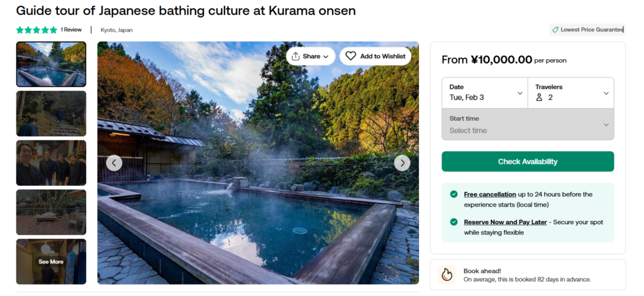This screenshot has height=296, width=644.
Task: Open the Date dropdown showing Tue, Feb 3
Action: coord(484,93)
